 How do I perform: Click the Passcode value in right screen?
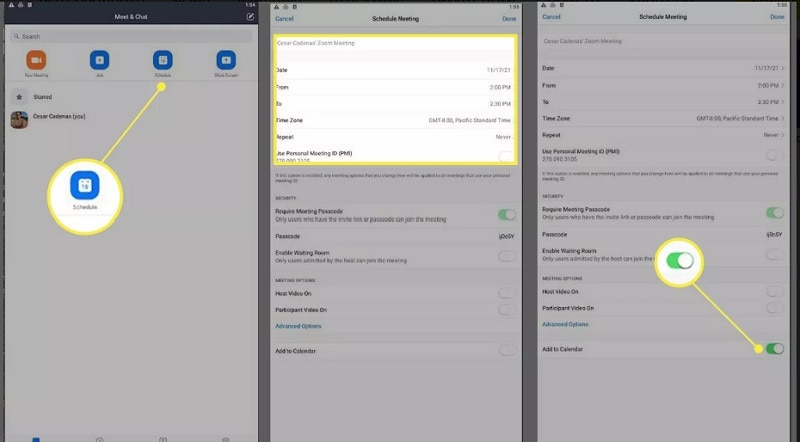tap(774, 234)
